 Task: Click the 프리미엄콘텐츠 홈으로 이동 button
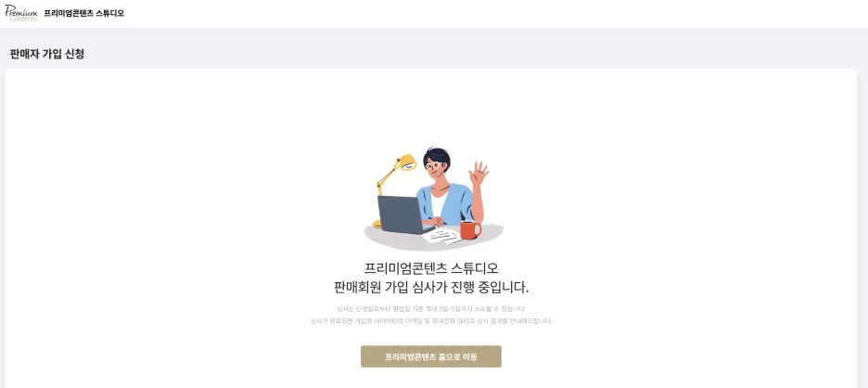pos(431,356)
